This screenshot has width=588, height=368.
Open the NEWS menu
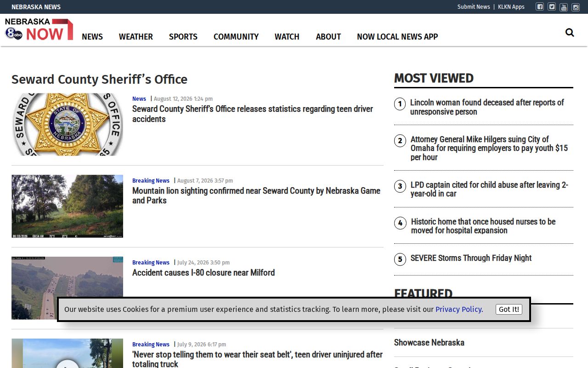92,37
